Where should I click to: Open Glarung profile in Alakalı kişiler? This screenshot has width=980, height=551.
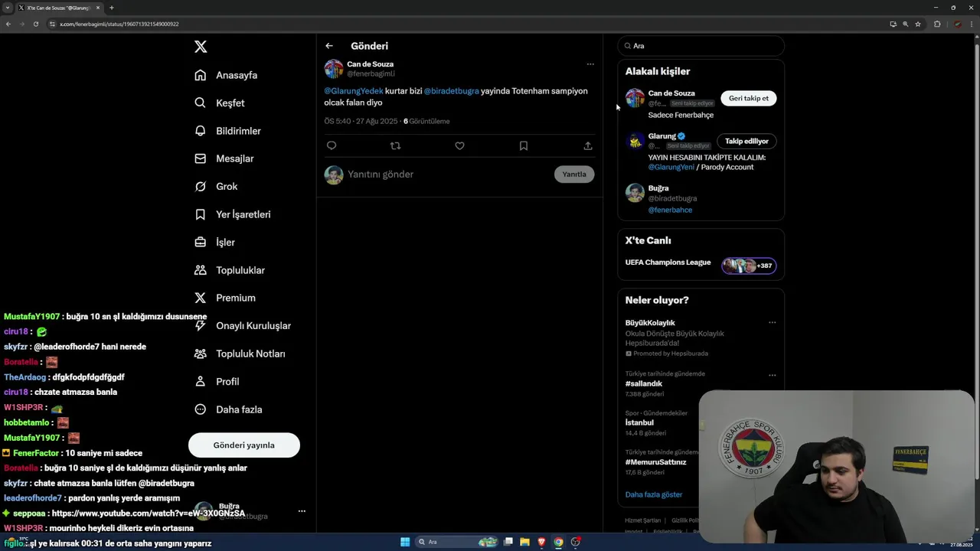(662, 136)
